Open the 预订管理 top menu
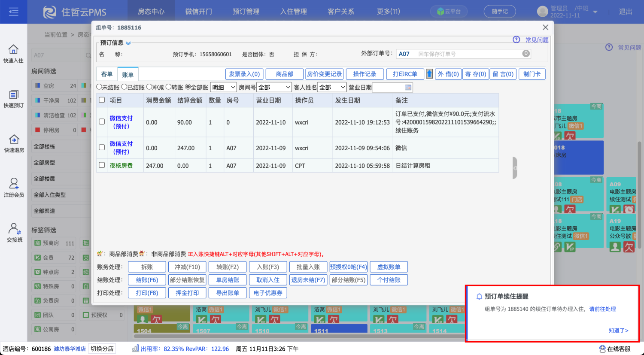The width and height of the screenshot is (644, 355). (246, 12)
